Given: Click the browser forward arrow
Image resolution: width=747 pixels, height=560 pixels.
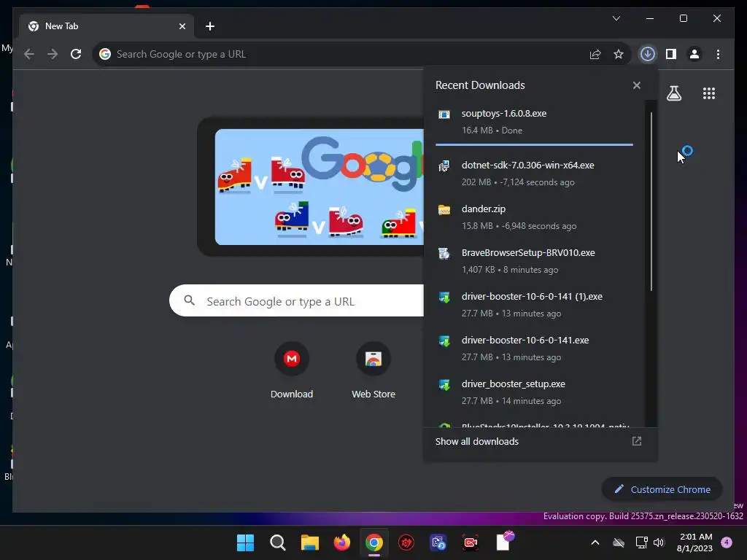Looking at the screenshot, I should click(x=53, y=54).
